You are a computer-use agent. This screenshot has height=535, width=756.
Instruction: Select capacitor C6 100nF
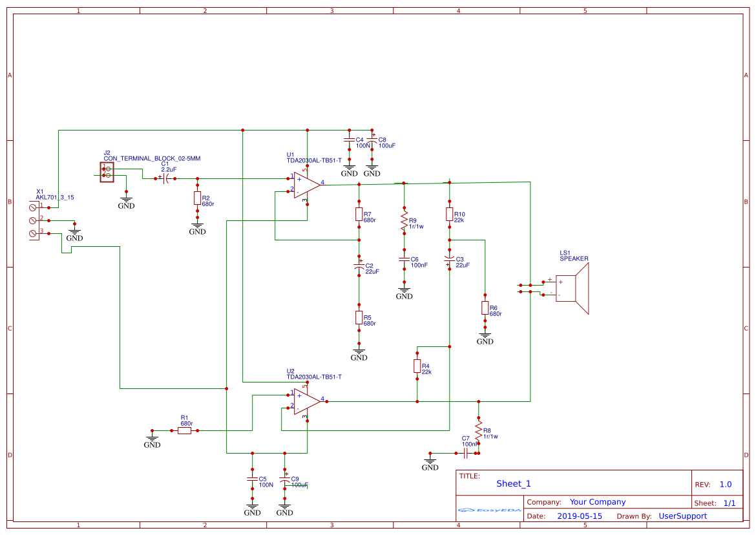(404, 260)
